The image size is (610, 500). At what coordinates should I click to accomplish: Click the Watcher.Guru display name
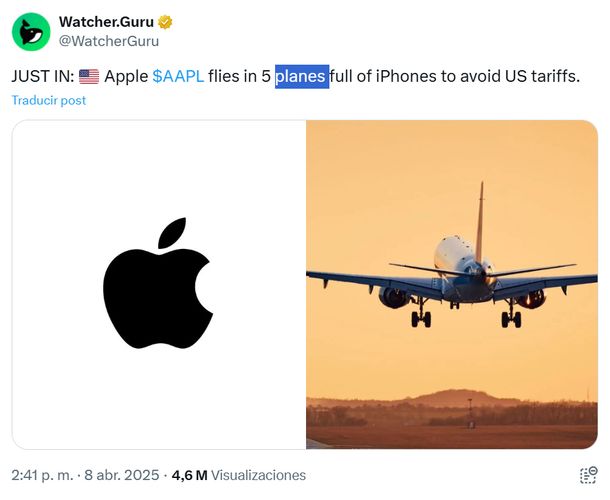[x=106, y=22]
